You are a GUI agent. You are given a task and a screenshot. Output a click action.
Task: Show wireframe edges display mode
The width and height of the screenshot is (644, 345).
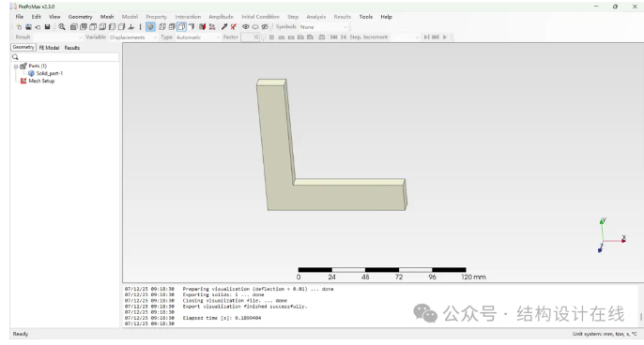162,27
